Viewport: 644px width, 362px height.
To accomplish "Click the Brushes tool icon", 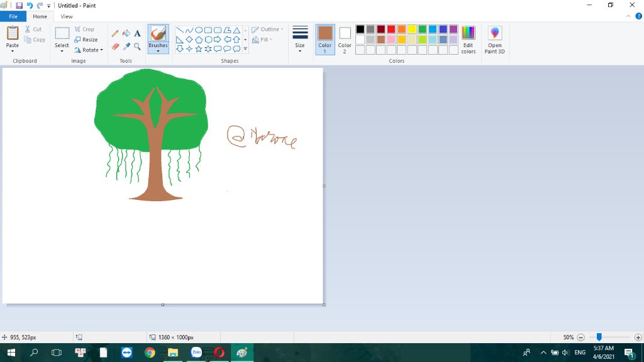I will [x=158, y=34].
